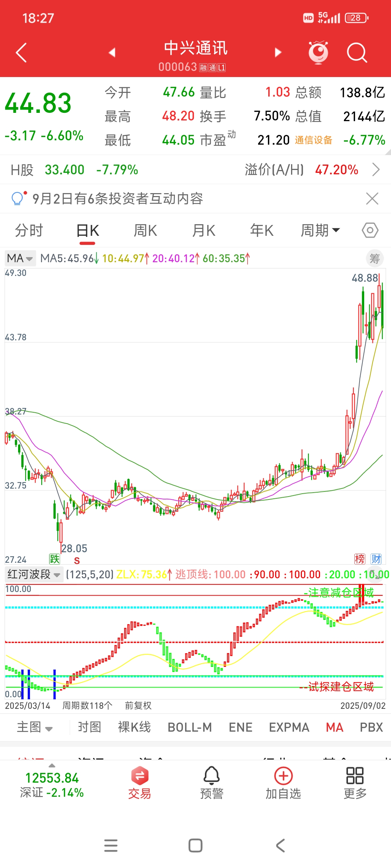391x868 pixels.
Task: Open the 预警 price alert bell
Action: coord(212,783)
